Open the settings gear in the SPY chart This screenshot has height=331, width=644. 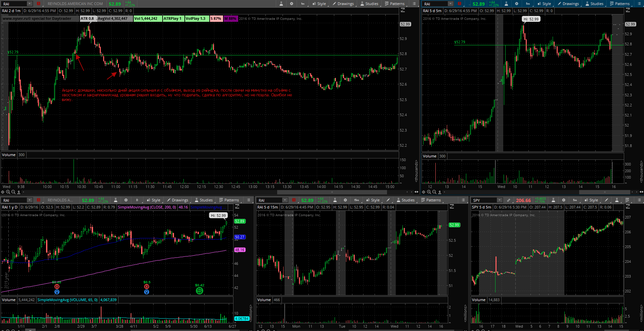click(564, 200)
